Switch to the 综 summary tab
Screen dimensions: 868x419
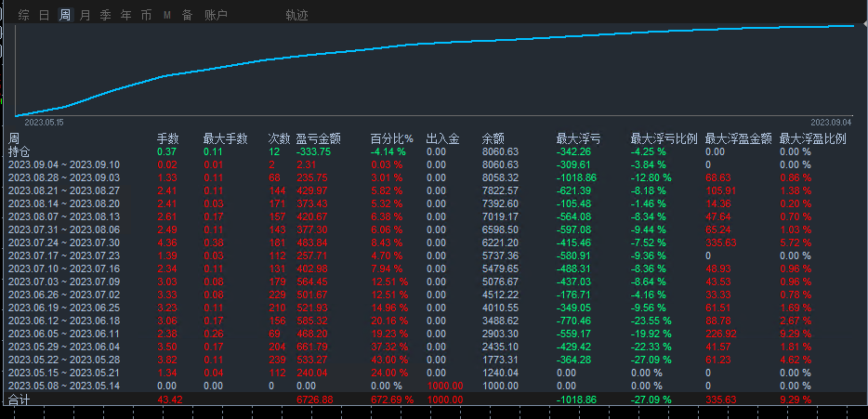(24, 16)
